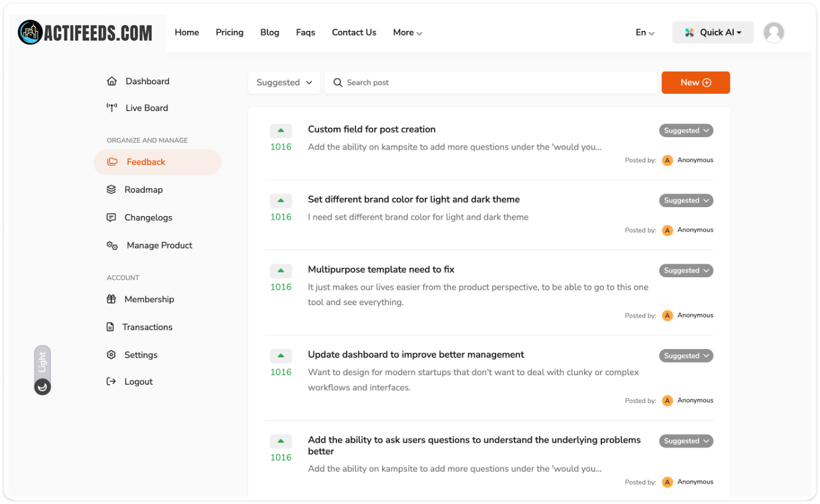Click the Live Board antenna icon
820x504 pixels.
click(x=111, y=108)
